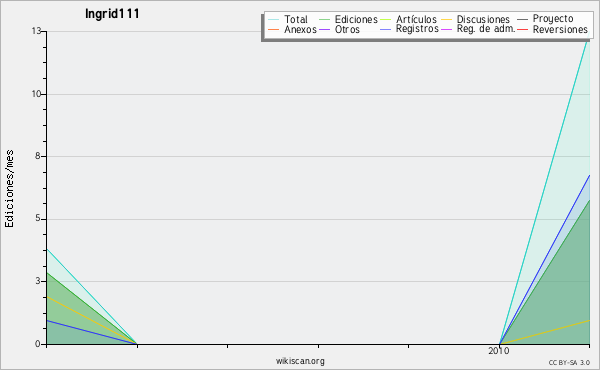Screen dimensions: 600x370
Task: Click the Artículos legend label
Action: [x=416, y=19]
